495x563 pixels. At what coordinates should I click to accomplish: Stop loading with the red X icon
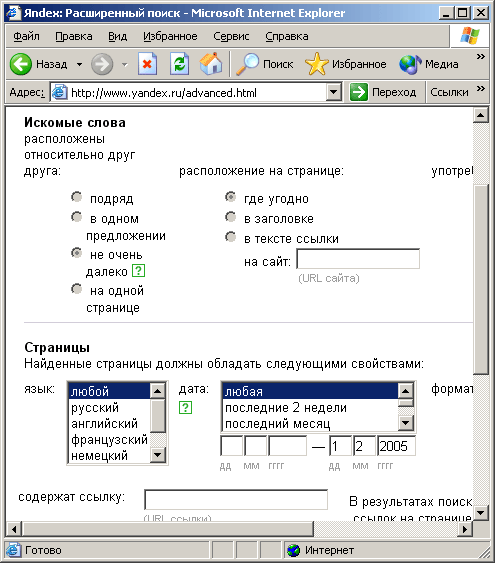(x=148, y=64)
